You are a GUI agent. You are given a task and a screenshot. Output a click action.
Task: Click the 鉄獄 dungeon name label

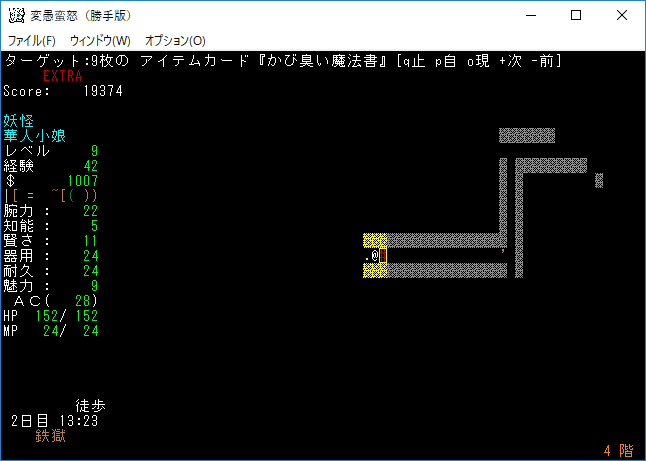point(51,436)
